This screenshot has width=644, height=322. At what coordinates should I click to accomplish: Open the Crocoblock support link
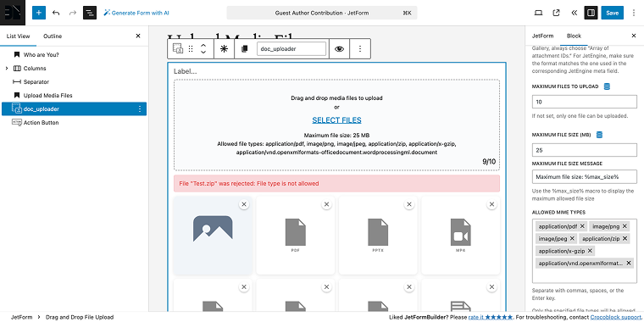(x=616, y=317)
